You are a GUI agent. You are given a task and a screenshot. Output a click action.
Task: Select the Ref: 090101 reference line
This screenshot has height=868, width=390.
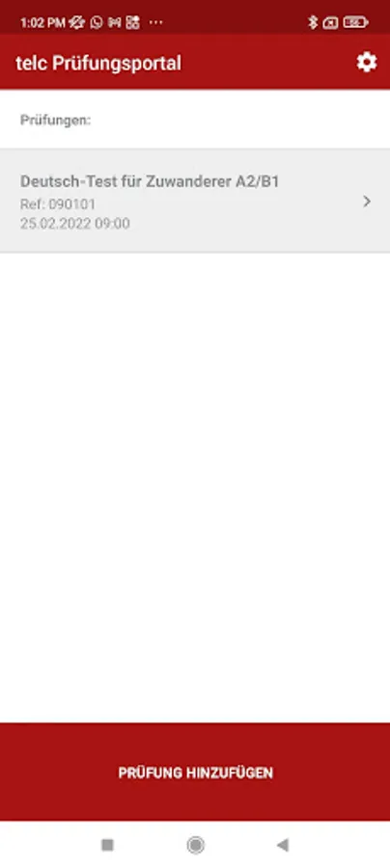pyautogui.click(x=58, y=203)
